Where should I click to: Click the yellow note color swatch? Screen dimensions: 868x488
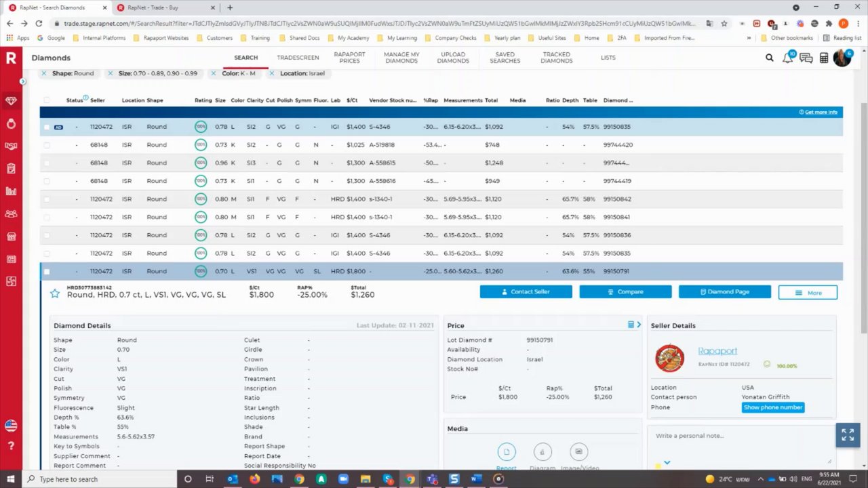(x=658, y=466)
